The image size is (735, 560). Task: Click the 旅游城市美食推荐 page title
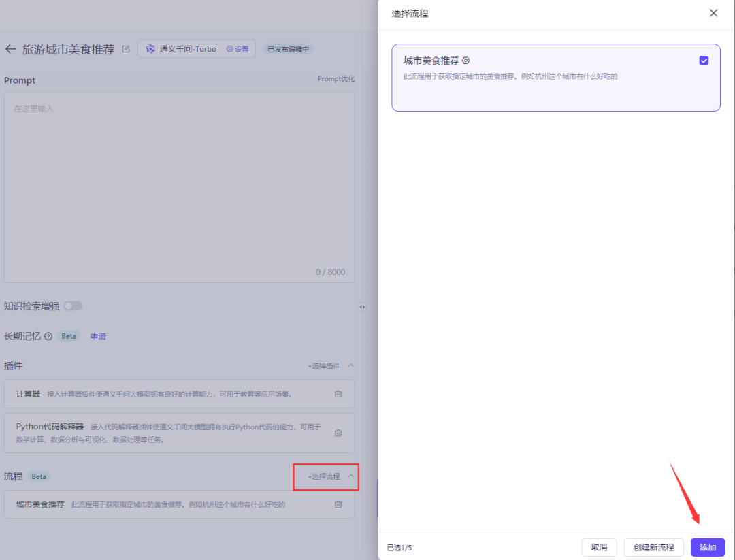pos(69,49)
